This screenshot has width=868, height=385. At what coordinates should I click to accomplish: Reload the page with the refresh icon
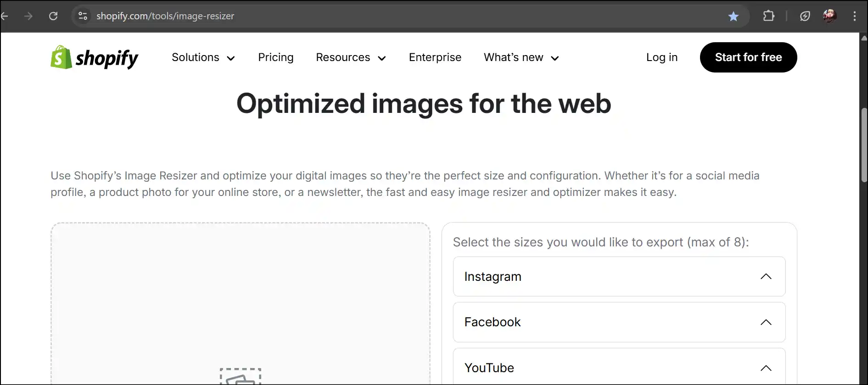[x=53, y=16]
